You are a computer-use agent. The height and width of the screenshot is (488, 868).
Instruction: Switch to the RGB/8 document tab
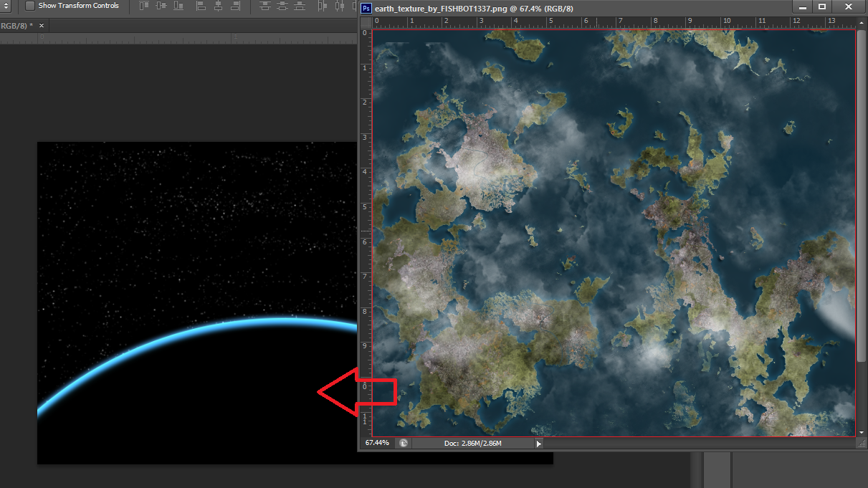click(x=14, y=25)
